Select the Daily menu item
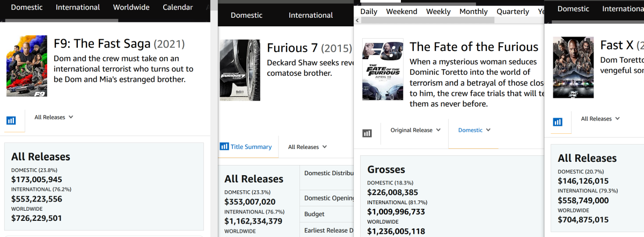The height and width of the screenshot is (237, 644). pos(369,11)
